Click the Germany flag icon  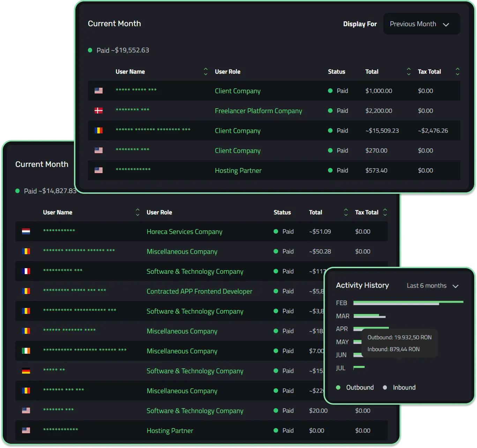click(26, 371)
